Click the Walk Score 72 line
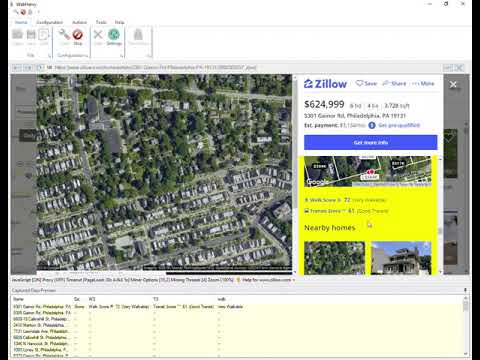The image size is (480, 360). tap(346, 200)
